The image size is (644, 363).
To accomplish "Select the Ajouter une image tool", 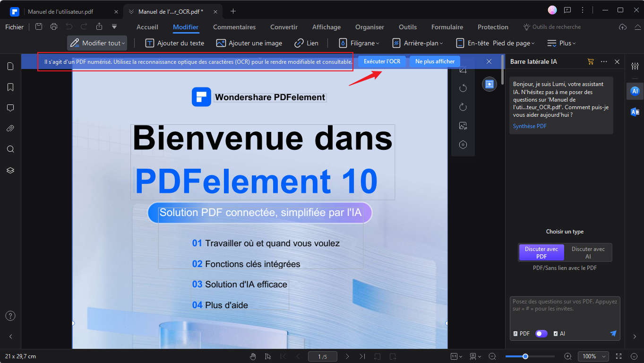I will tap(249, 43).
